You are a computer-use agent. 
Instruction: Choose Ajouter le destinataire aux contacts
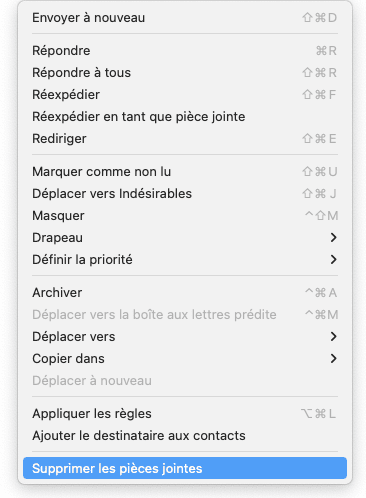pos(185,436)
